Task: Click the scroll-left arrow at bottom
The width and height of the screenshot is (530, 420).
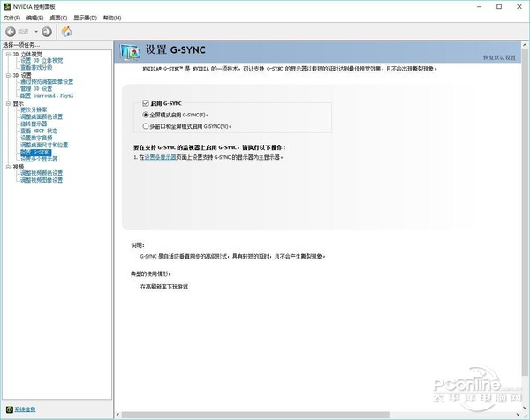Action: click(117, 415)
